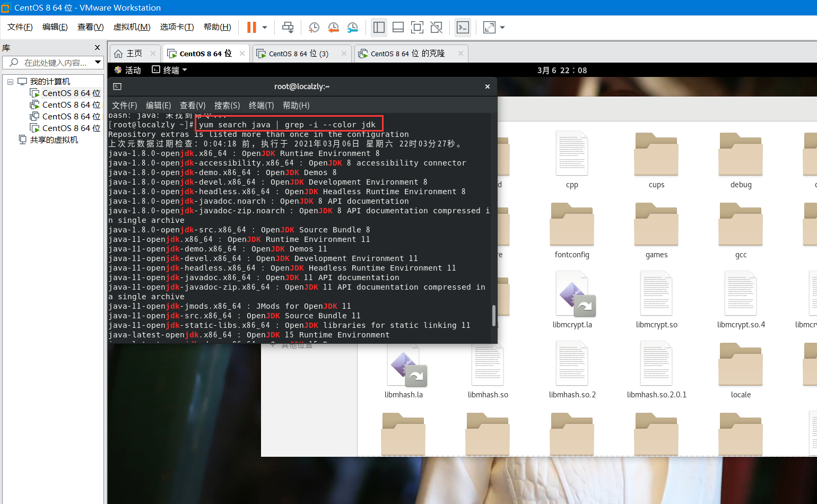Open the cpp file in the file manager

pyautogui.click(x=572, y=160)
